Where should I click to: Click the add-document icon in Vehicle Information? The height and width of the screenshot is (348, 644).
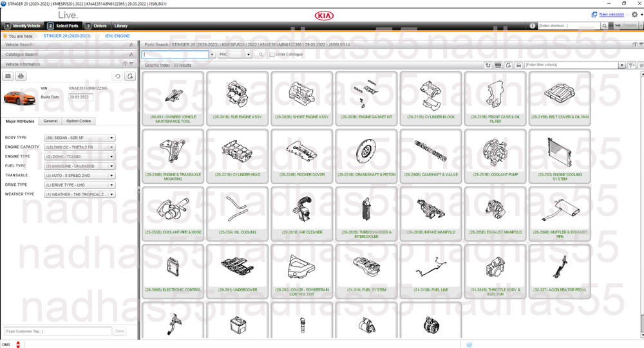pos(130,76)
